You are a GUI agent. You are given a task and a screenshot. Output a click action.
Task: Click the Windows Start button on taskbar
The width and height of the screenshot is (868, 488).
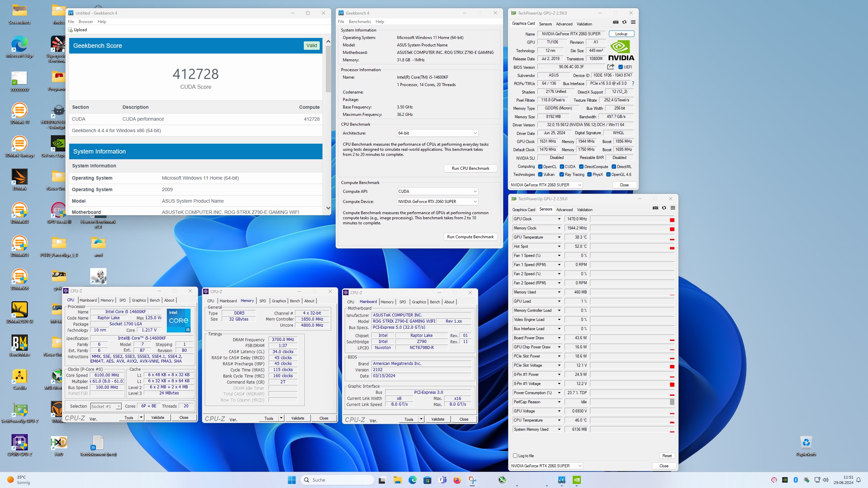(292, 480)
